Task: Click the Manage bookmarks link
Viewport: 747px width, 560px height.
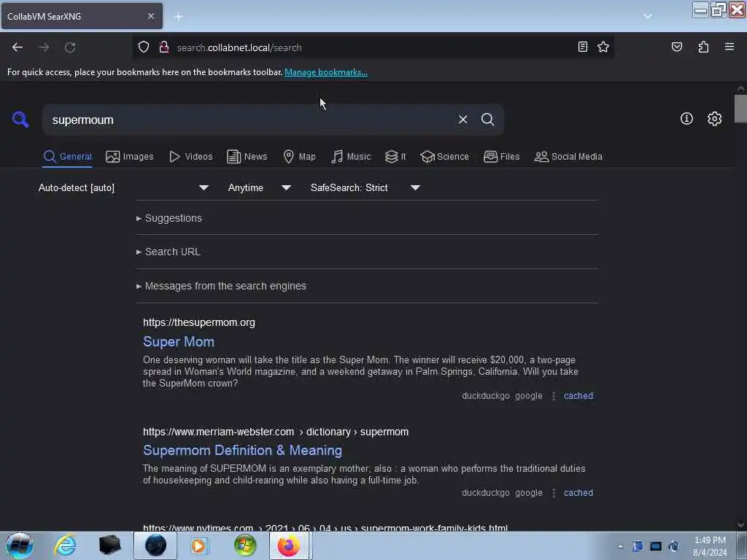Action: pos(326,72)
